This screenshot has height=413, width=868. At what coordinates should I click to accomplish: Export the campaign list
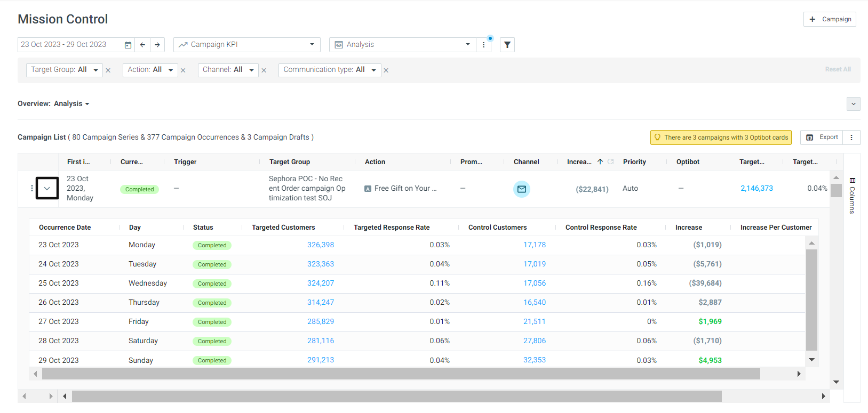[x=822, y=137]
